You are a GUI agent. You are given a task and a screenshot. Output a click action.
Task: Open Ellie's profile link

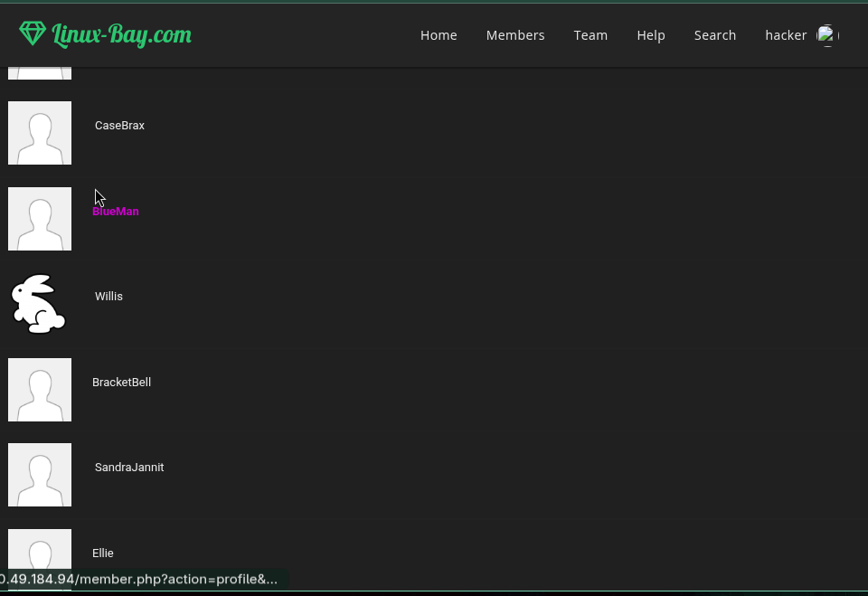coord(103,553)
